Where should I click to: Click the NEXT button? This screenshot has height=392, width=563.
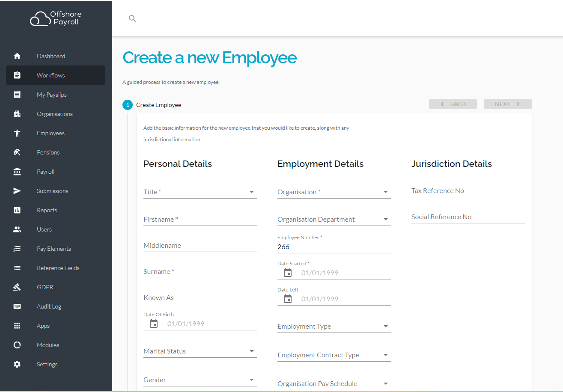coord(508,104)
